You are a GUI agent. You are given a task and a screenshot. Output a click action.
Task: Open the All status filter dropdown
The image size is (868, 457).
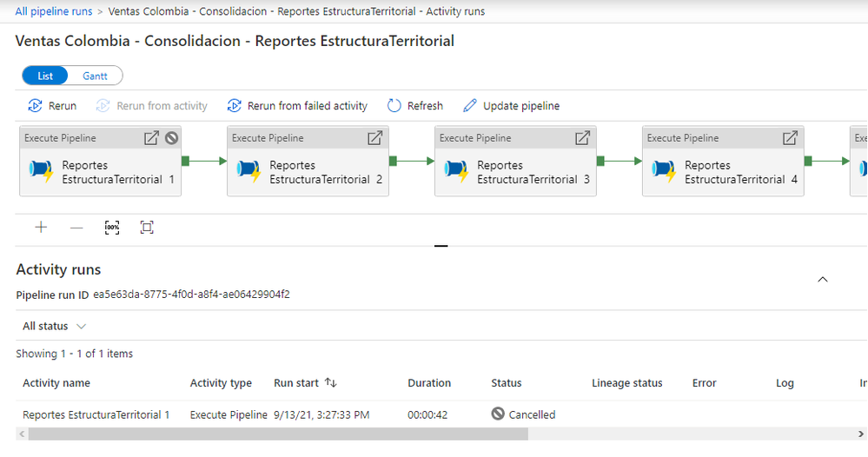point(55,327)
